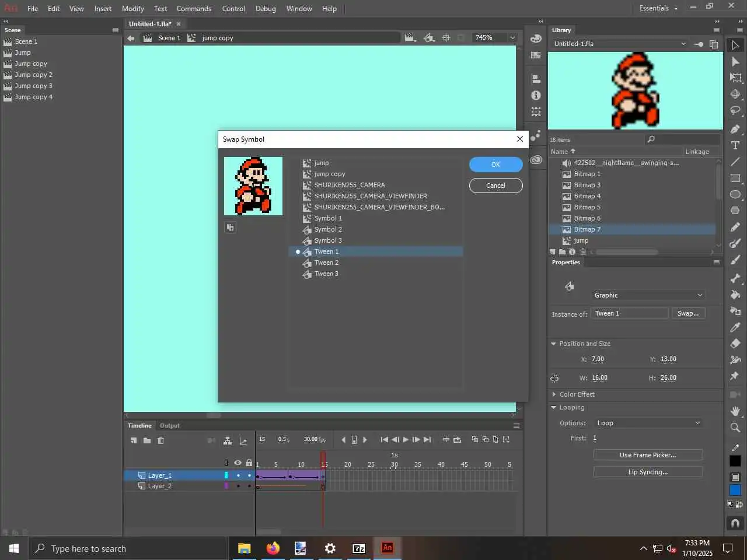
Task: Select the Free Transform tool
Action: click(735, 78)
